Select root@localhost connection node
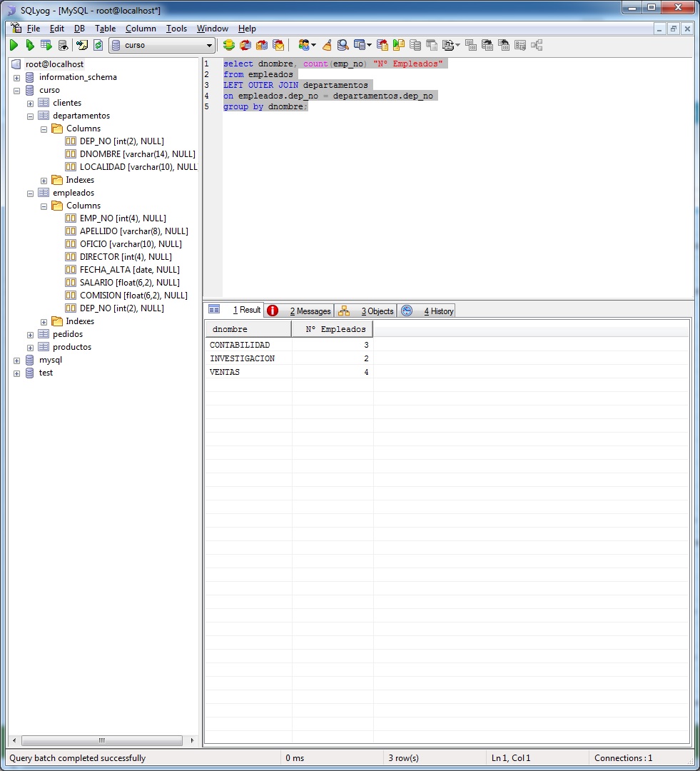Image resolution: width=700 pixels, height=771 pixels. 54,64
